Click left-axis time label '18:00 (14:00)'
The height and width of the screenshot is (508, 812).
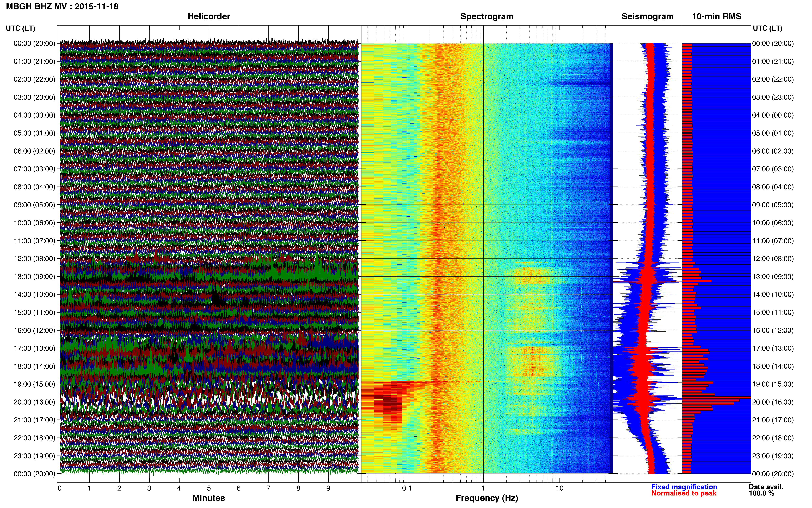coord(34,366)
